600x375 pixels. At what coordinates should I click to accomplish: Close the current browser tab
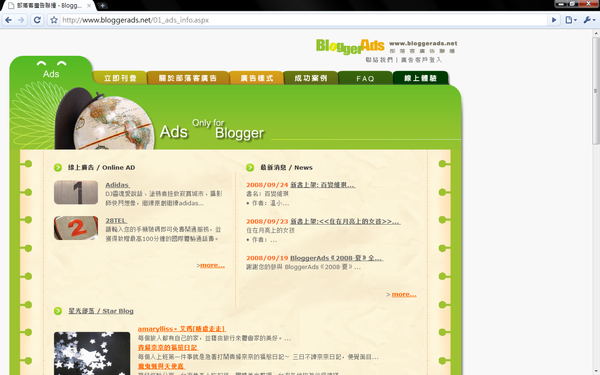tap(89, 5)
